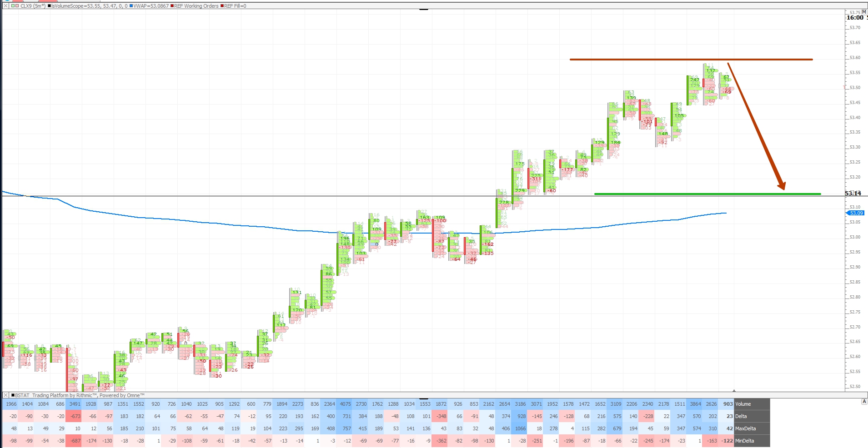Viewport: 868px width, 448px height.
Task: Click the 3186 volume cell
Action: point(519,404)
